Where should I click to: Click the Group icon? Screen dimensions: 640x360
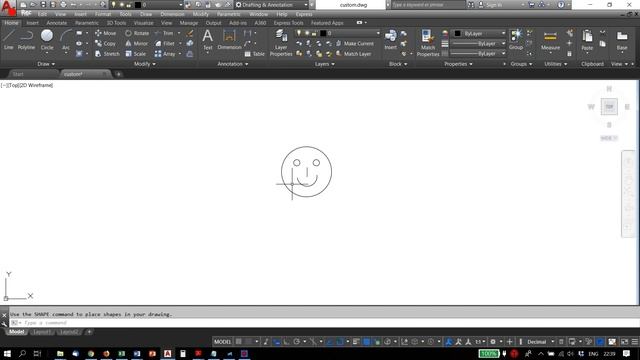coord(516,40)
